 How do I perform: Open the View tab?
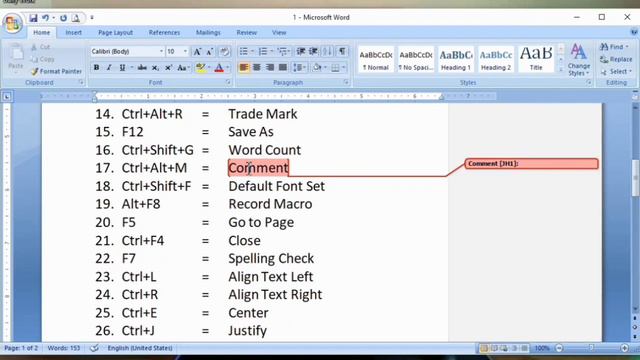[x=279, y=32]
